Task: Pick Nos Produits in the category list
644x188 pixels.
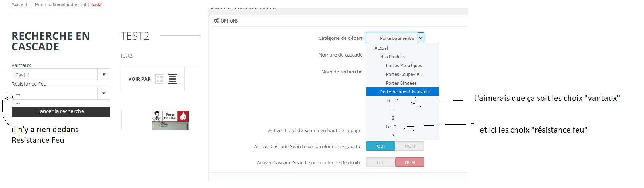Action: (392, 57)
